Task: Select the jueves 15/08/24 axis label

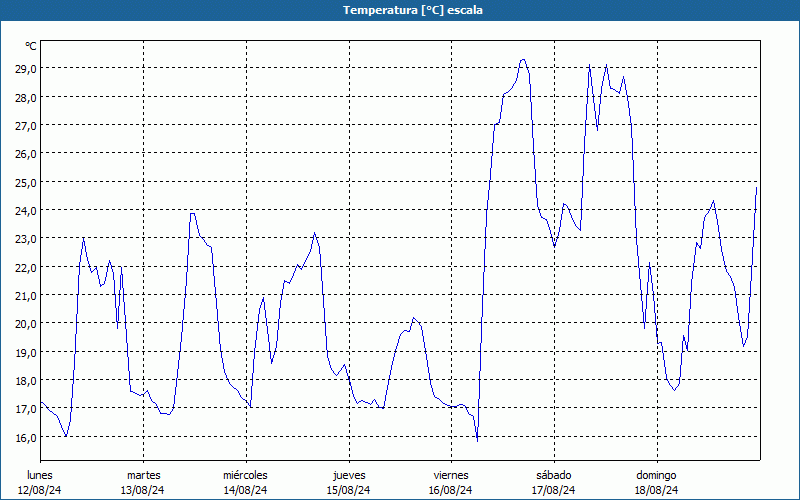Action: [x=349, y=483]
